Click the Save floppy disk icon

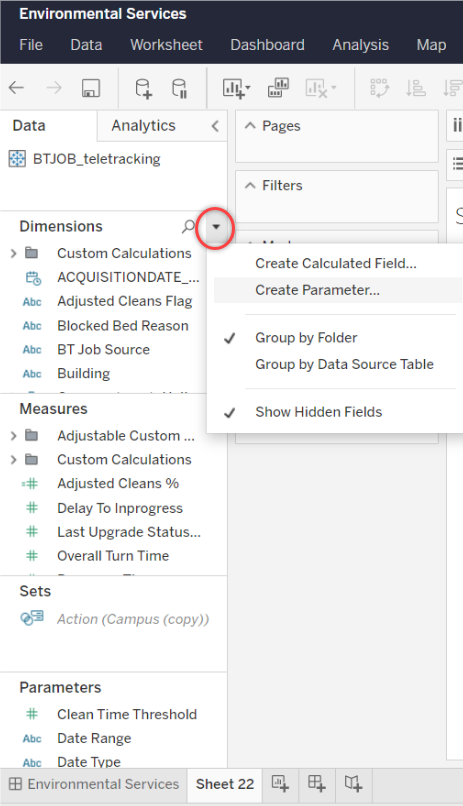point(91,88)
